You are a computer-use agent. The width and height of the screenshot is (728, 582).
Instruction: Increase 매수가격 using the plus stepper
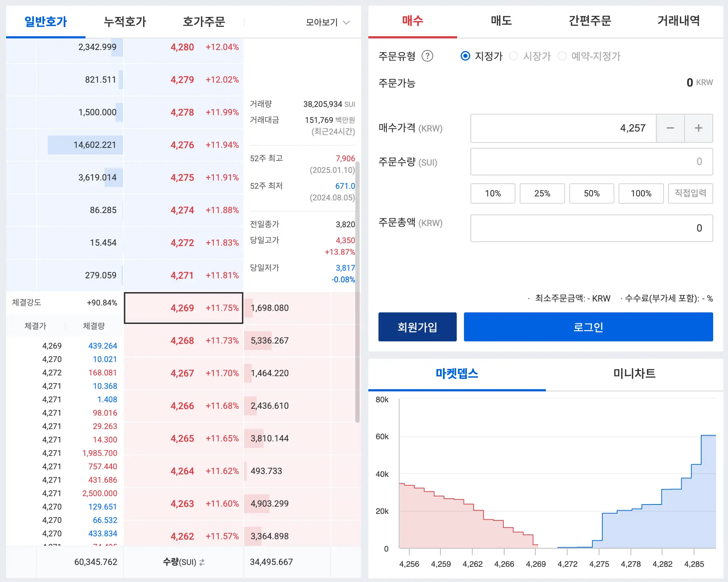point(698,128)
